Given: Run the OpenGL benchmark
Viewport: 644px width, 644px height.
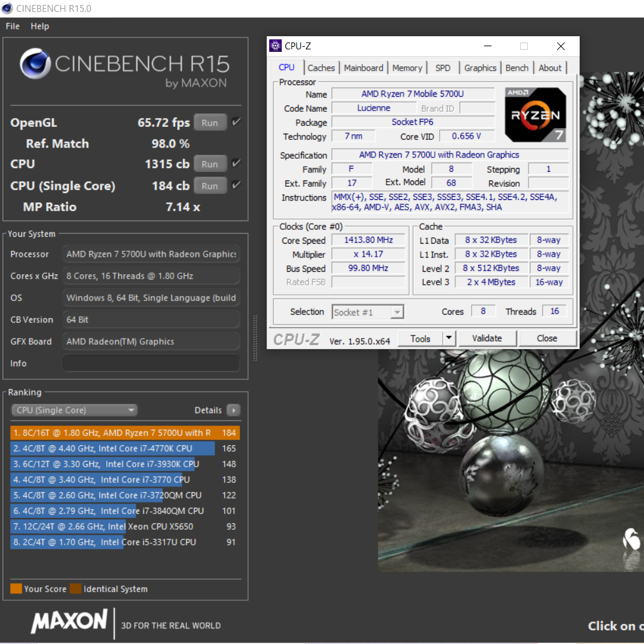Looking at the screenshot, I should (210, 122).
